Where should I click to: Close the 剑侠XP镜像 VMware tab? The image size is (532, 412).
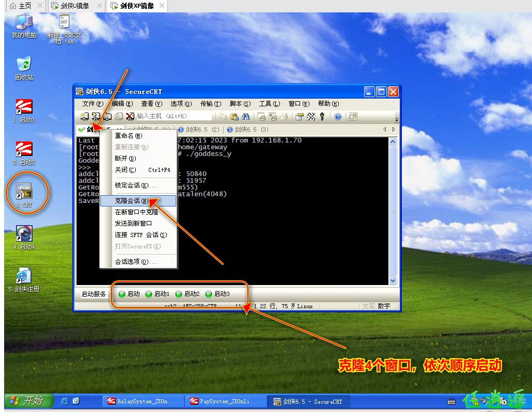(162, 6)
